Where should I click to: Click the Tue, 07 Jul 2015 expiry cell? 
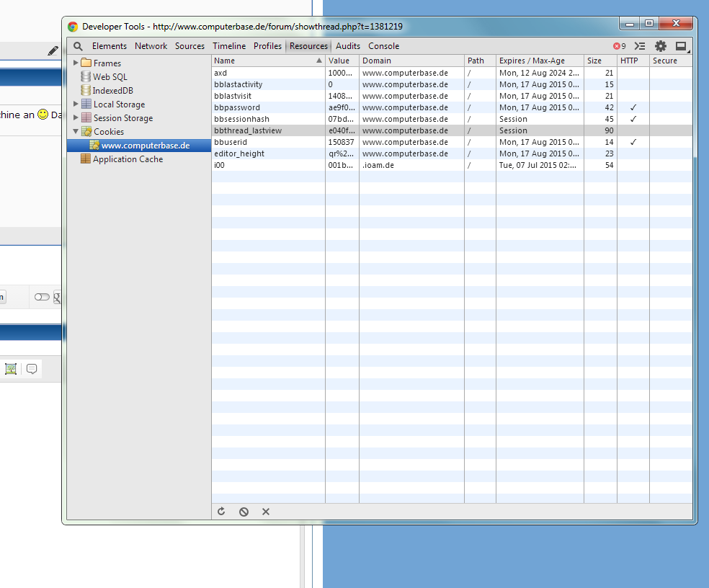pyautogui.click(x=540, y=165)
